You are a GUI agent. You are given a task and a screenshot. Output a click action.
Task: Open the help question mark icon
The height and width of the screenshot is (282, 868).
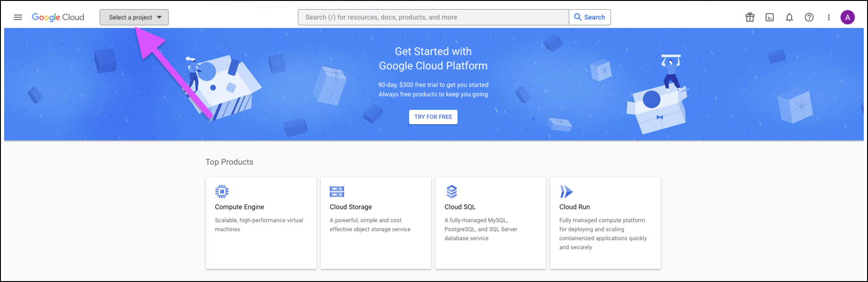click(x=809, y=17)
